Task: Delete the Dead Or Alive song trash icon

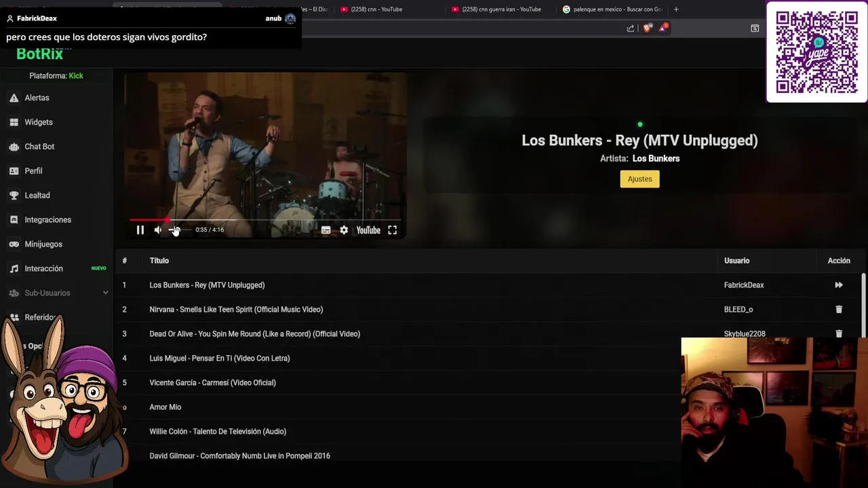Action: pyautogui.click(x=839, y=333)
